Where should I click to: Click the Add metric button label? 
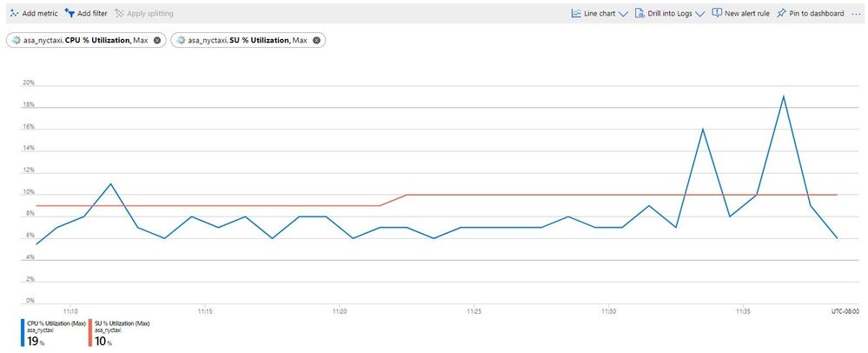(40, 13)
